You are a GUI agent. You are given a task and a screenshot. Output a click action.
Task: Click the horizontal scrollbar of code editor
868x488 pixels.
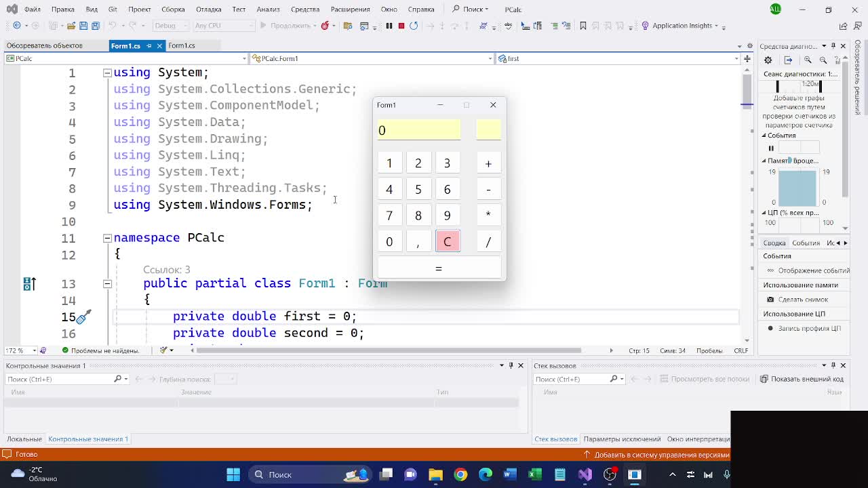(x=389, y=350)
